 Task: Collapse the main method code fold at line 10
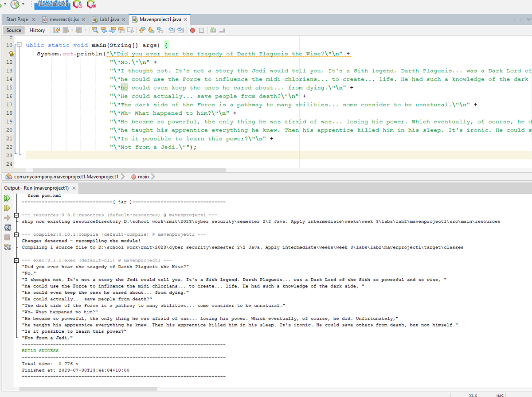coord(19,45)
